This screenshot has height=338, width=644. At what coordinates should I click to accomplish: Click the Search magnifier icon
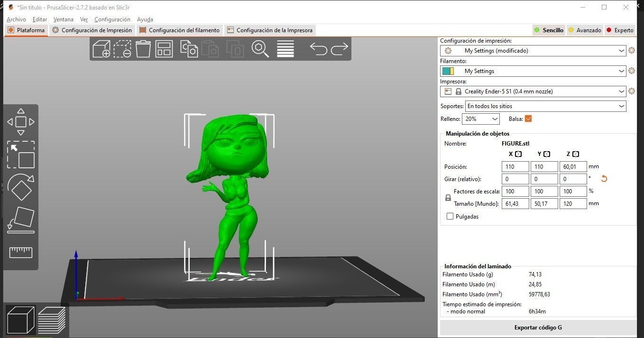[x=260, y=49]
